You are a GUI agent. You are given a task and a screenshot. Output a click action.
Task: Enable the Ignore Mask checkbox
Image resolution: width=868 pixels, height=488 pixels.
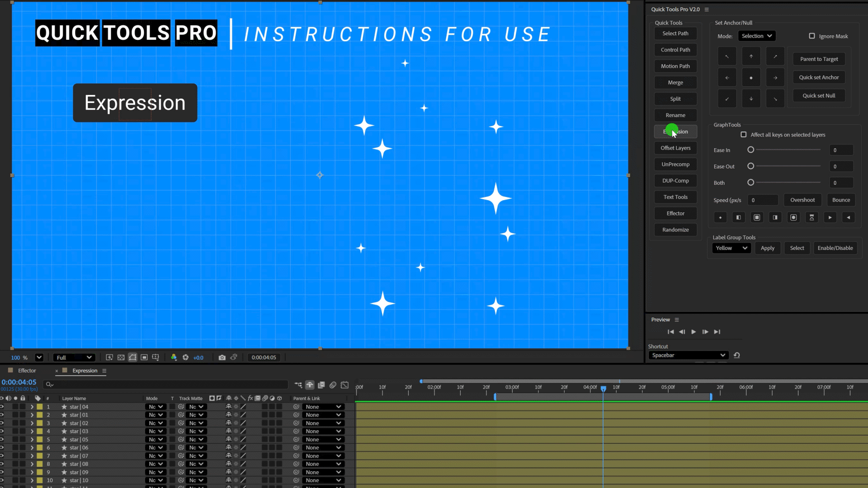(x=812, y=36)
